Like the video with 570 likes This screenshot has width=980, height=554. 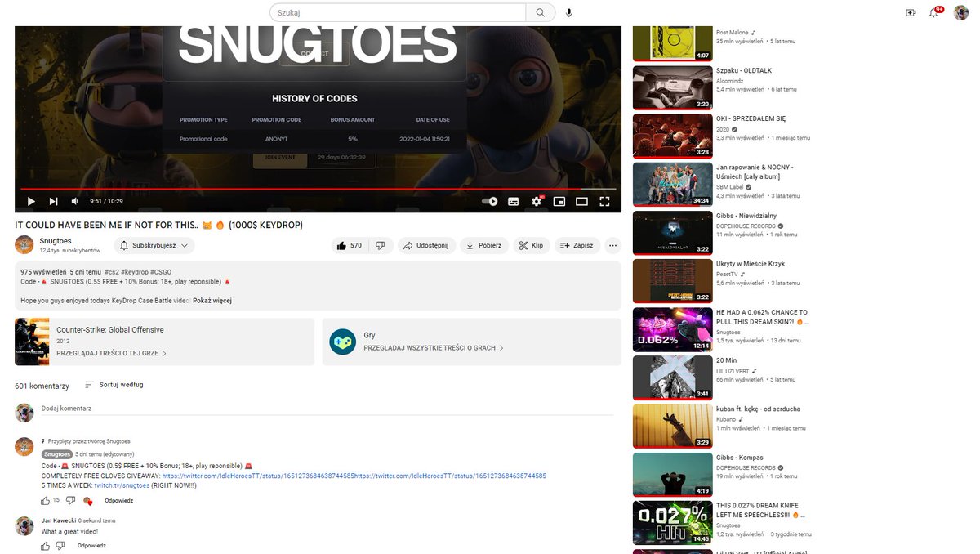tap(350, 245)
